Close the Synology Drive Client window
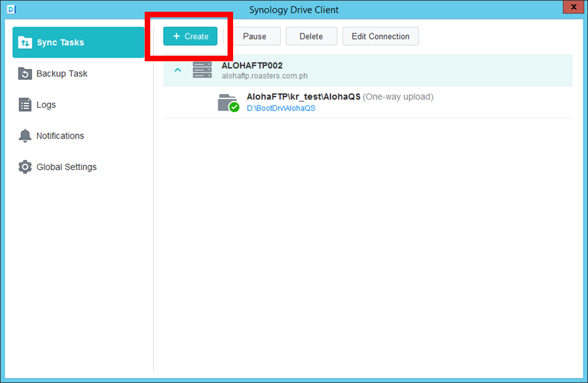This screenshot has height=383, width=588. pyautogui.click(x=574, y=7)
